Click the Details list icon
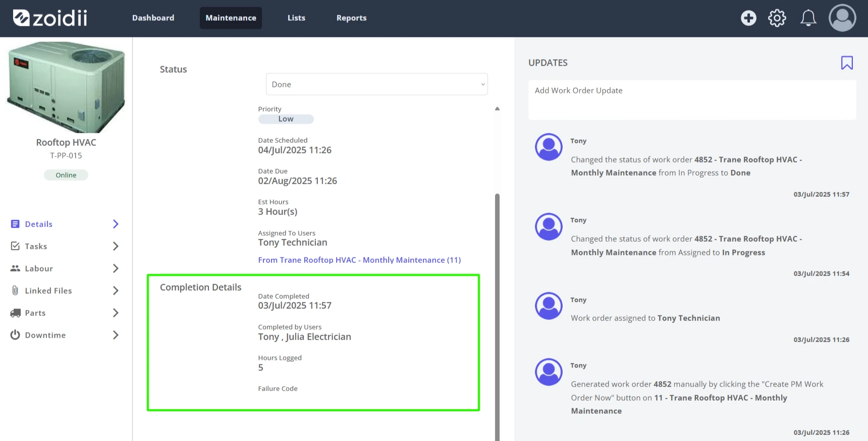 click(15, 224)
